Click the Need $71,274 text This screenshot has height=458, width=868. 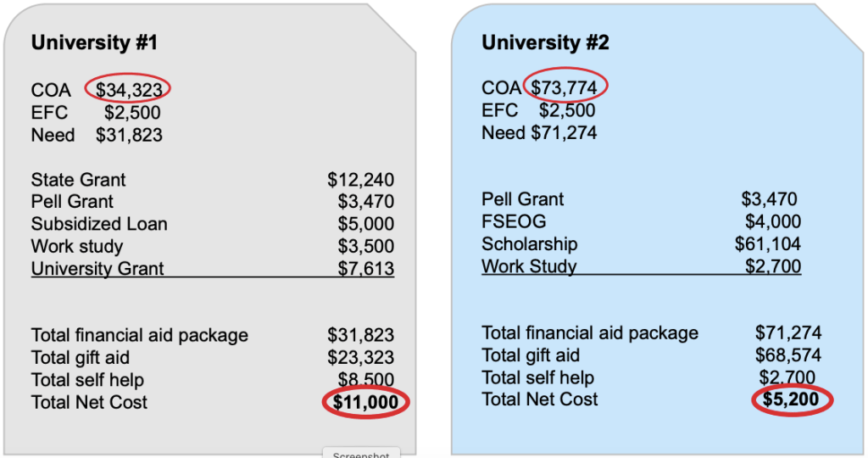pos(539,133)
